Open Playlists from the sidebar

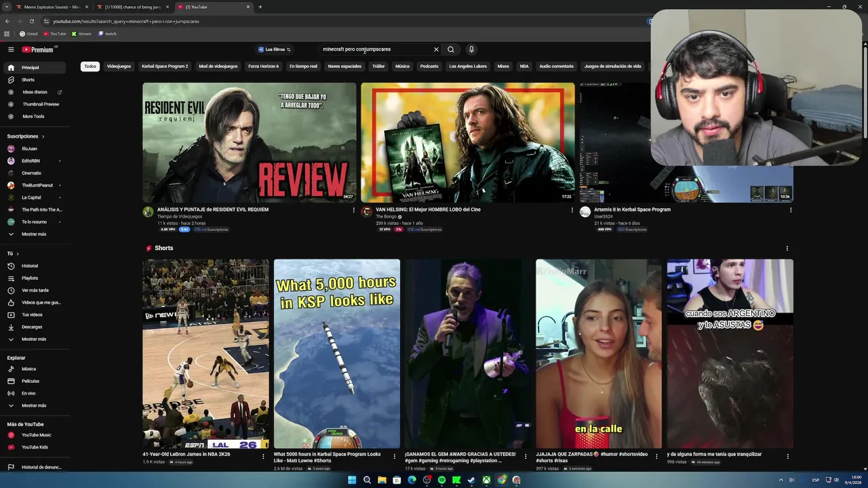point(35,279)
